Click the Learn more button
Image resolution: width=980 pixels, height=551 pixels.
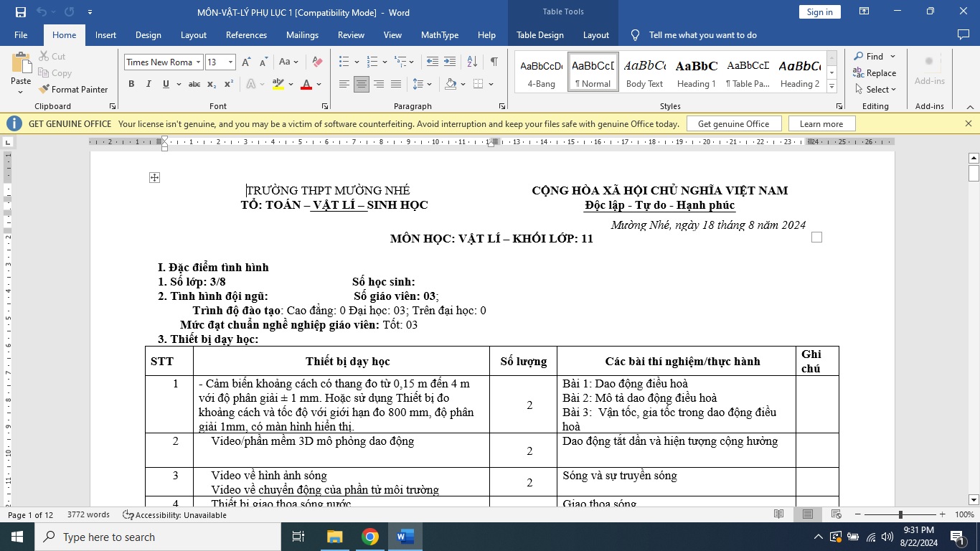[821, 123]
